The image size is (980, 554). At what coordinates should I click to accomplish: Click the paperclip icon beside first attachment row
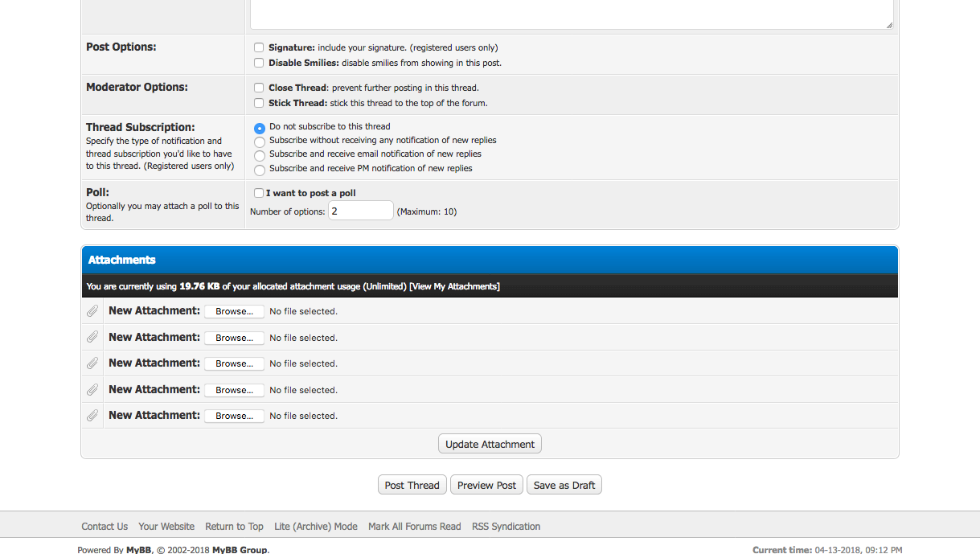click(92, 311)
